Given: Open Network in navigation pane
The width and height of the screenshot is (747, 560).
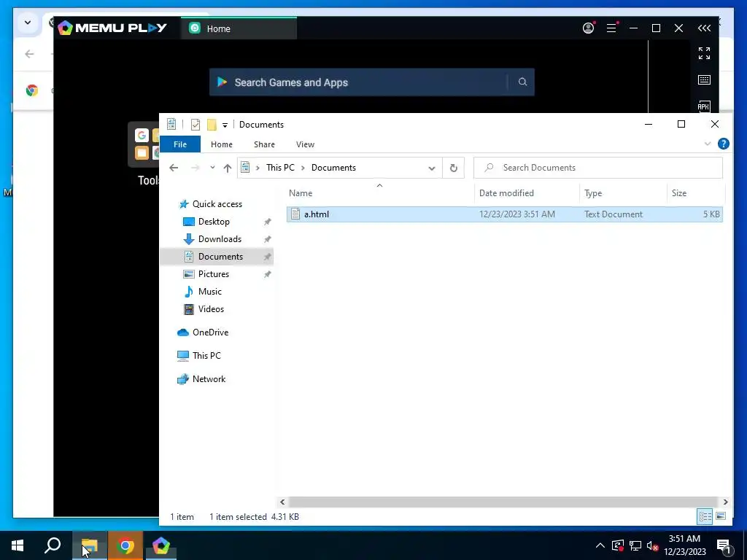Looking at the screenshot, I should [209, 379].
